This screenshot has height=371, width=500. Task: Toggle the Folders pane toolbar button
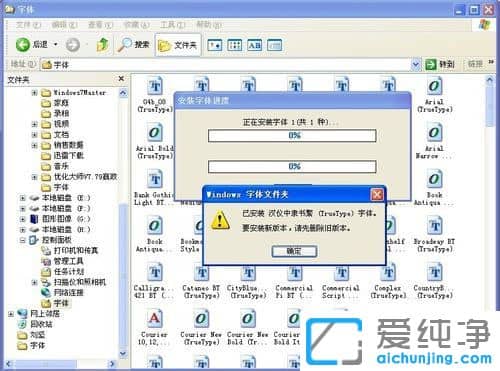pyautogui.click(x=178, y=45)
